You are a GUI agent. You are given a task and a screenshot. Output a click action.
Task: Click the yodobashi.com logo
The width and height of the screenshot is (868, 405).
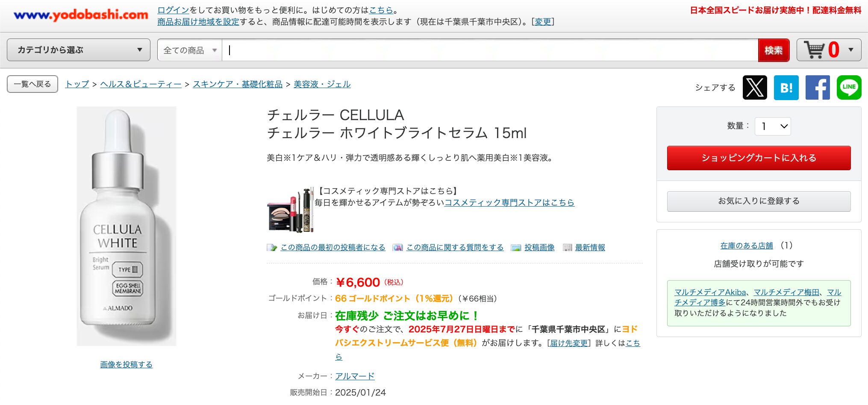pyautogui.click(x=81, y=15)
